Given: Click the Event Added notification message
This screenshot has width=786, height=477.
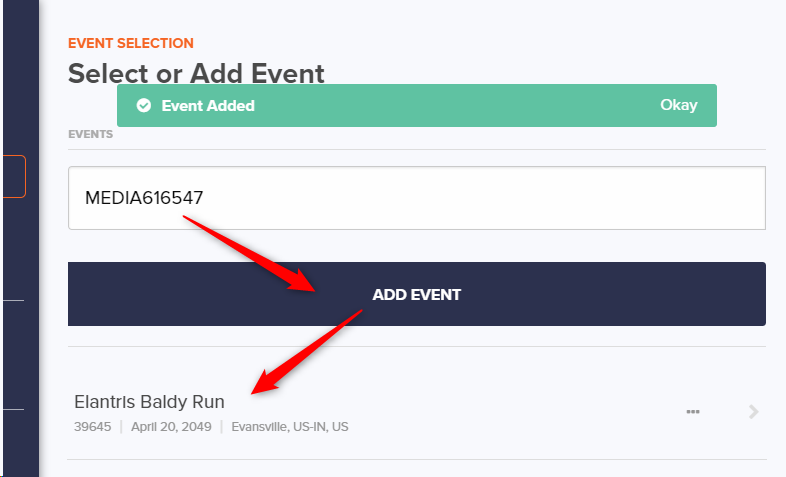Looking at the screenshot, I should [208, 105].
